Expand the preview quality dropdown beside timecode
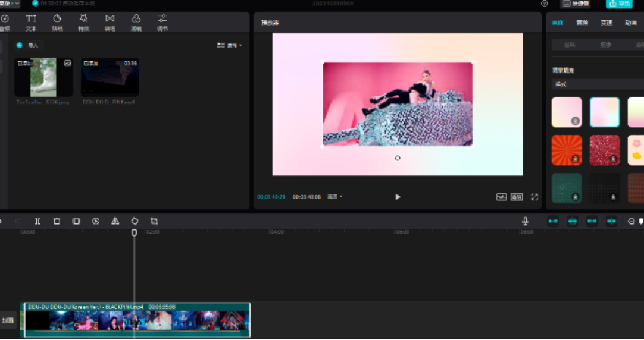 335,197
